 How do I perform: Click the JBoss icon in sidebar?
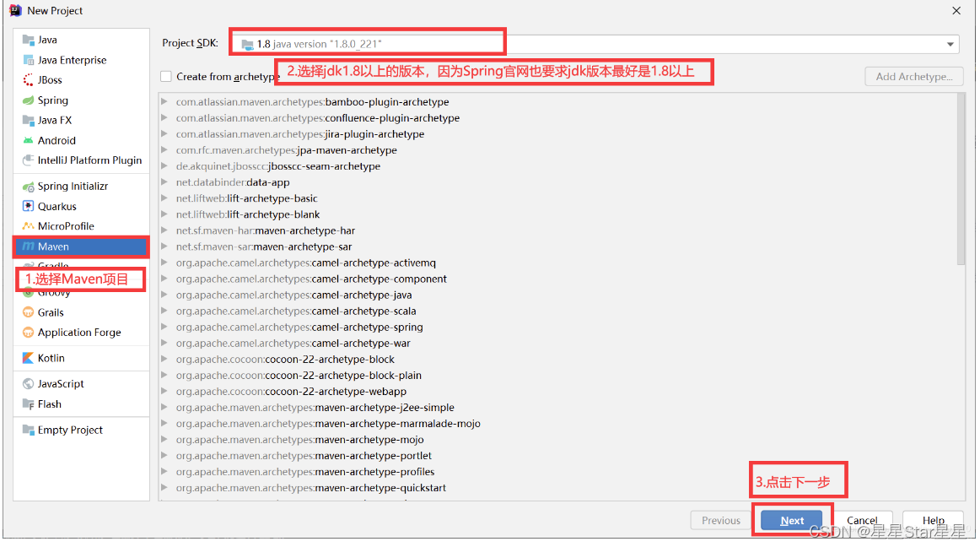coord(28,80)
